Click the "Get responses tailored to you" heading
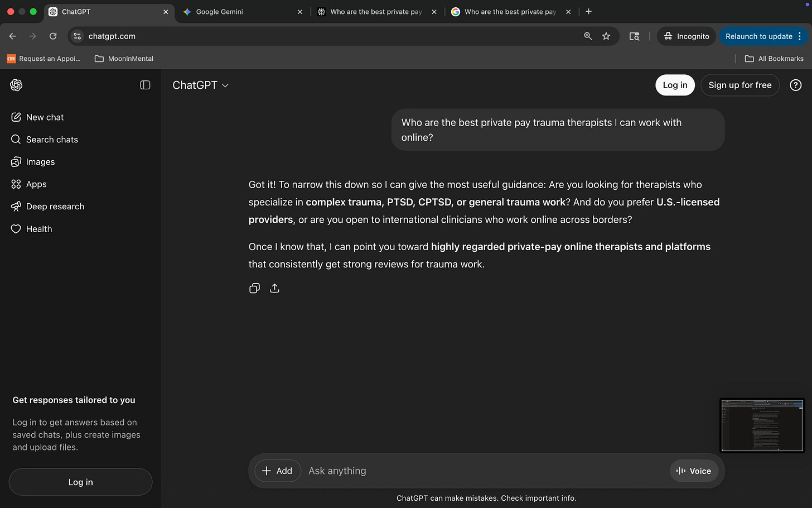The width and height of the screenshot is (812, 508). tap(74, 400)
